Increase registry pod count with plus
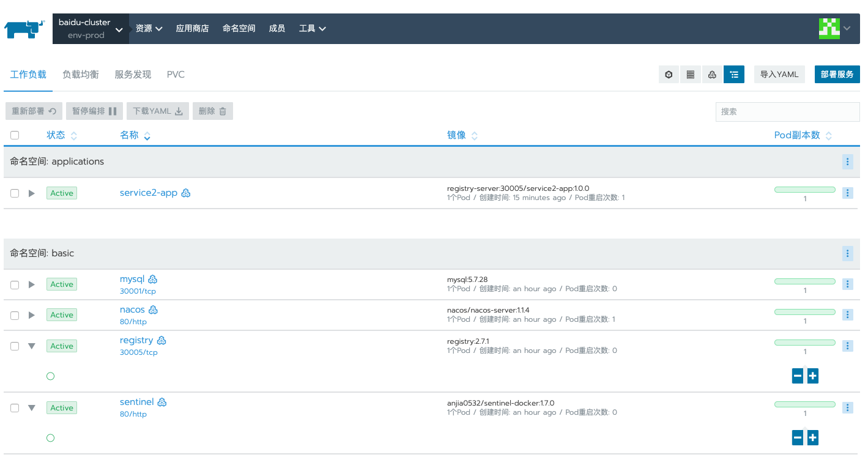Screen dimensions: 868x460 [x=812, y=376]
